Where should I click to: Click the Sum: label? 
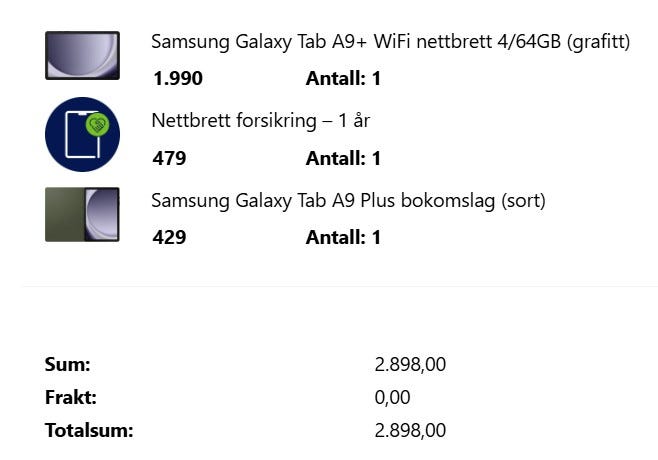tap(68, 364)
